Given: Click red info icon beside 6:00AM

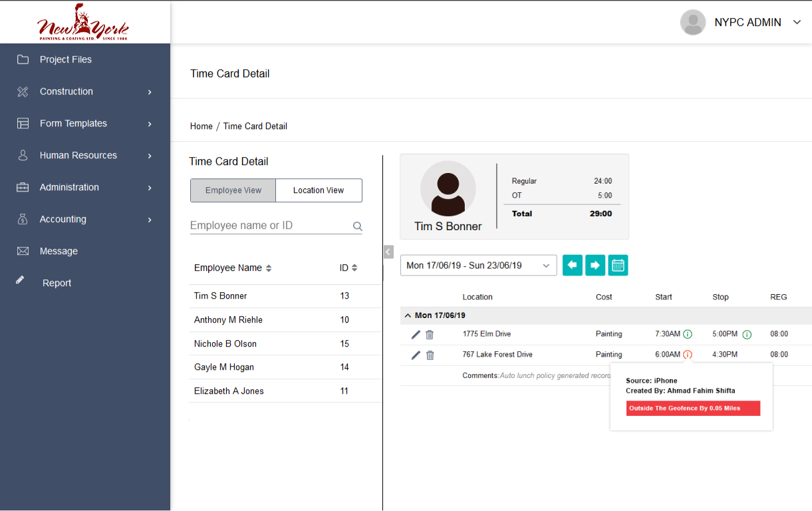Looking at the screenshot, I should coord(688,355).
